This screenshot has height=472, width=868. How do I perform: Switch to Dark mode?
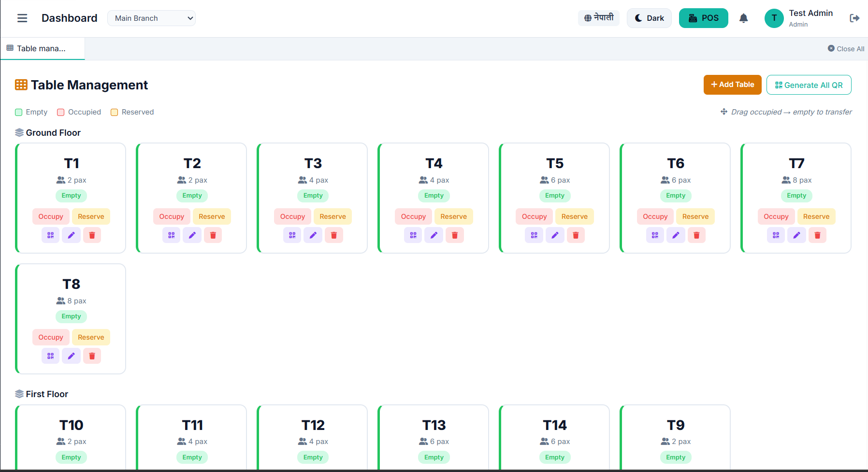point(649,18)
